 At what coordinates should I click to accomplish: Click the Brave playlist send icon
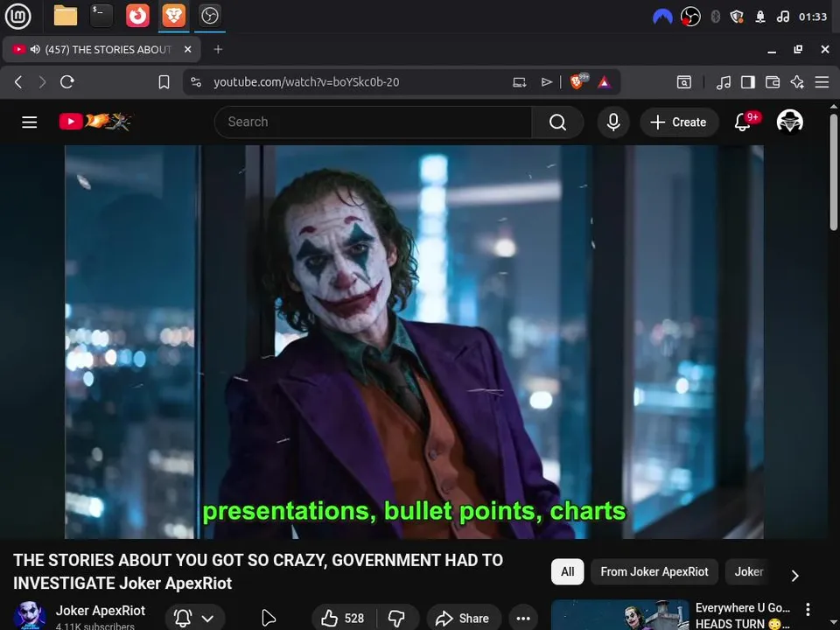coord(546,82)
